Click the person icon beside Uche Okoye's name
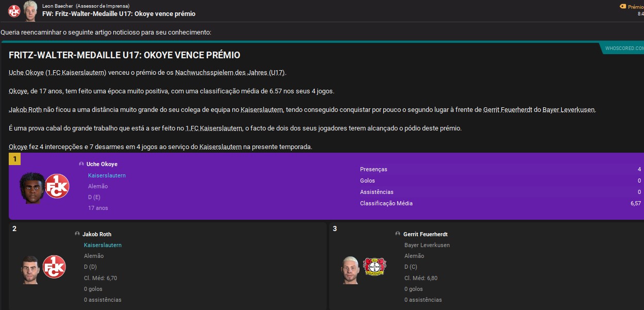Screen dimensions: 644x310 tap(81, 164)
